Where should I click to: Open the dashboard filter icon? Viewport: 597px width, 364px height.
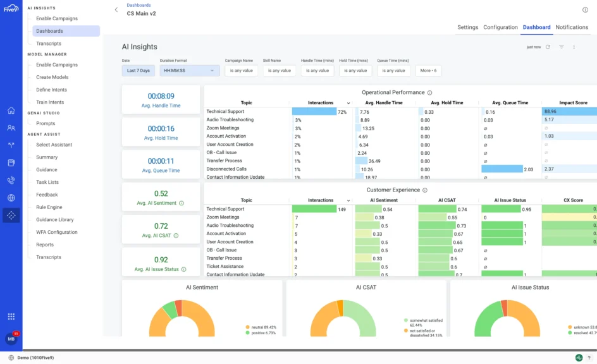[x=562, y=47]
